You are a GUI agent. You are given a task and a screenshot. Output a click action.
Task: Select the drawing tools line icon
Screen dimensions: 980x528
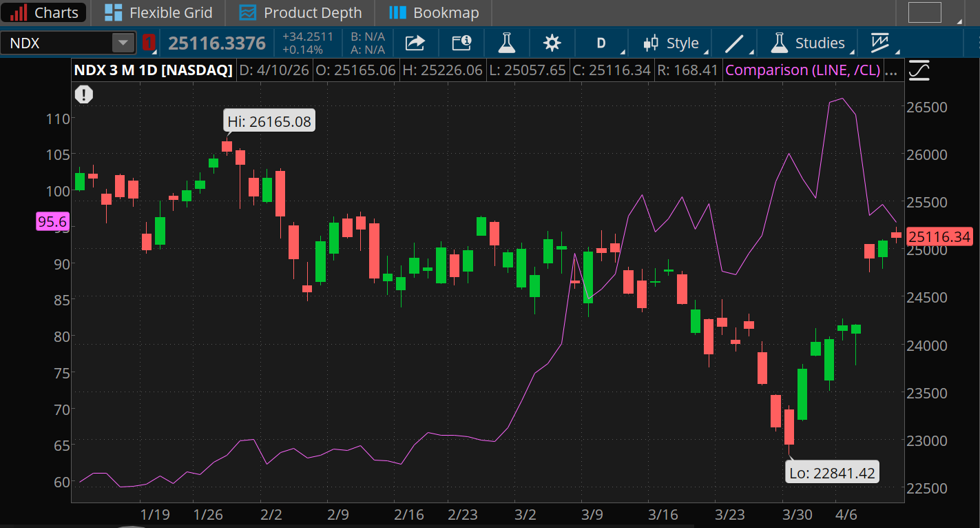coord(733,42)
